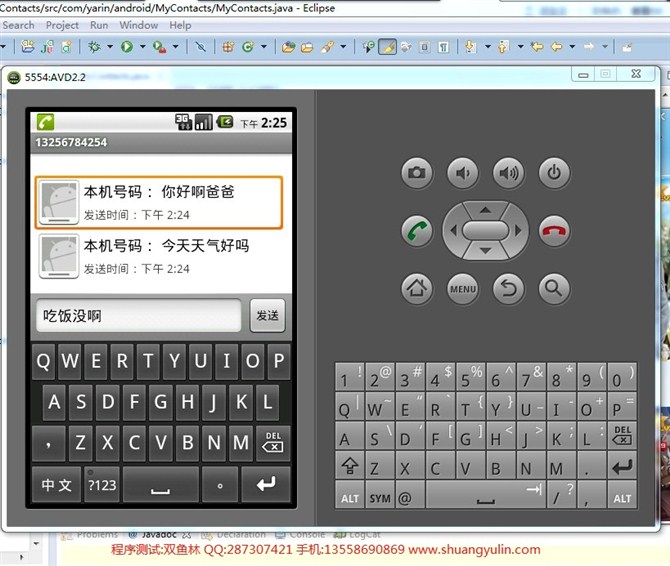Click the emulator Home button

click(x=417, y=289)
